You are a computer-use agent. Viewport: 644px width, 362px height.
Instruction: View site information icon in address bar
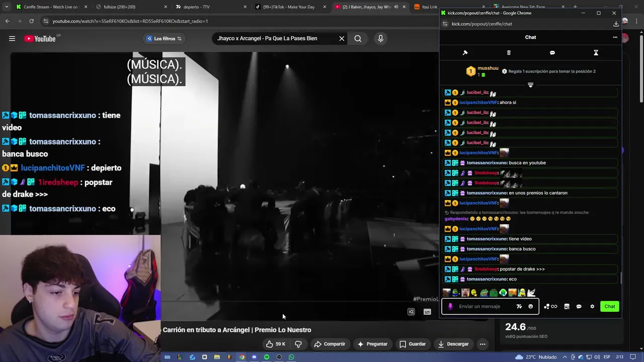46,21
